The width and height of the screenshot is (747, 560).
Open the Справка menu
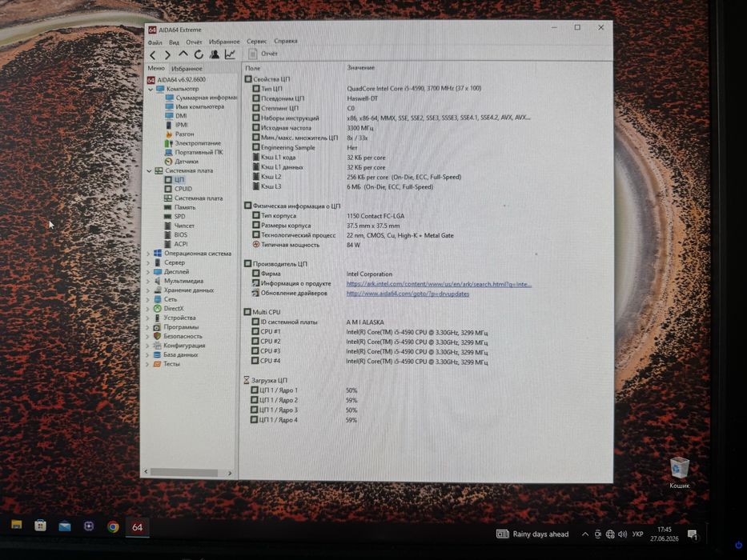tap(285, 41)
